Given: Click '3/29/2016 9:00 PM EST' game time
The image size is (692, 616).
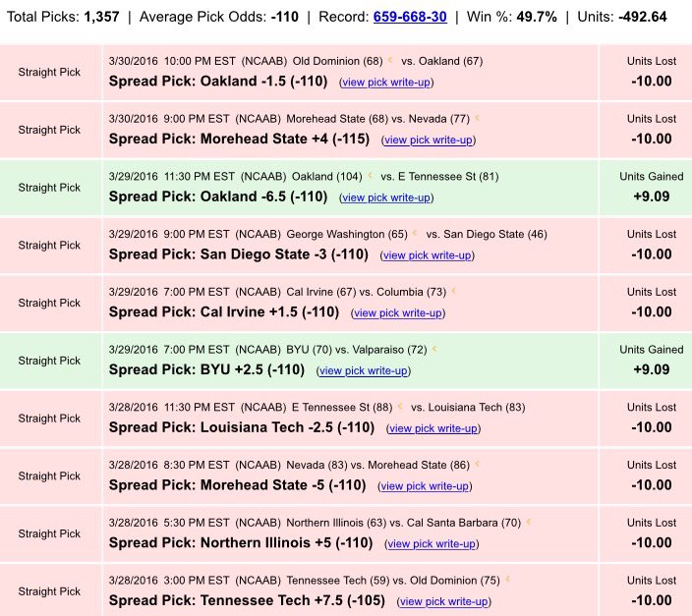Looking at the screenshot, I should click(169, 234).
